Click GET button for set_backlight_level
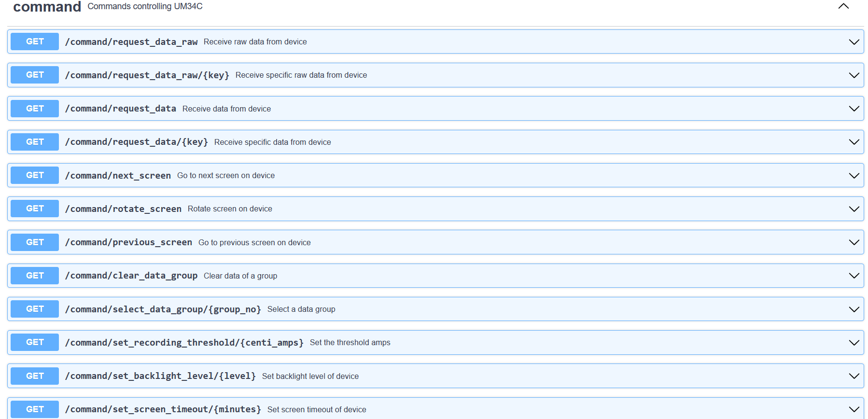 point(35,376)
